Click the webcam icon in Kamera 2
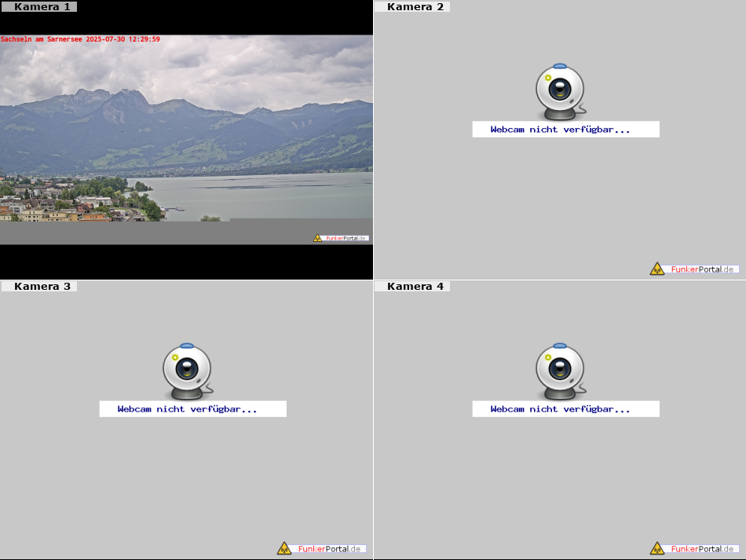This screenshot has width=746, height=560. (x=561, y=92)
